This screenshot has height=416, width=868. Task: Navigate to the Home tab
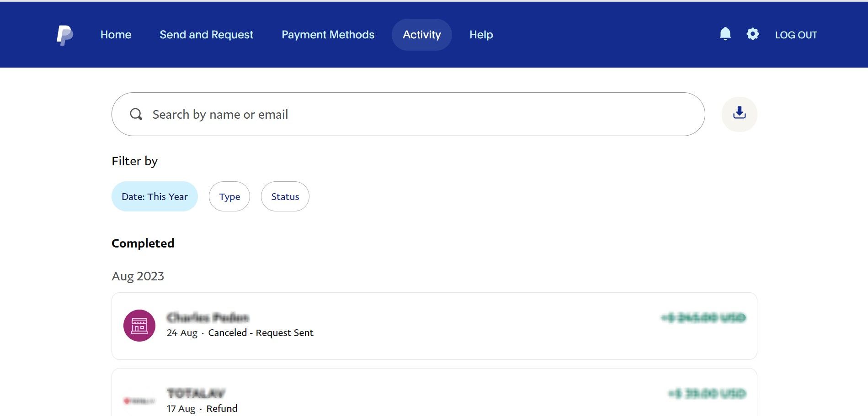click(x=116, y=34)
